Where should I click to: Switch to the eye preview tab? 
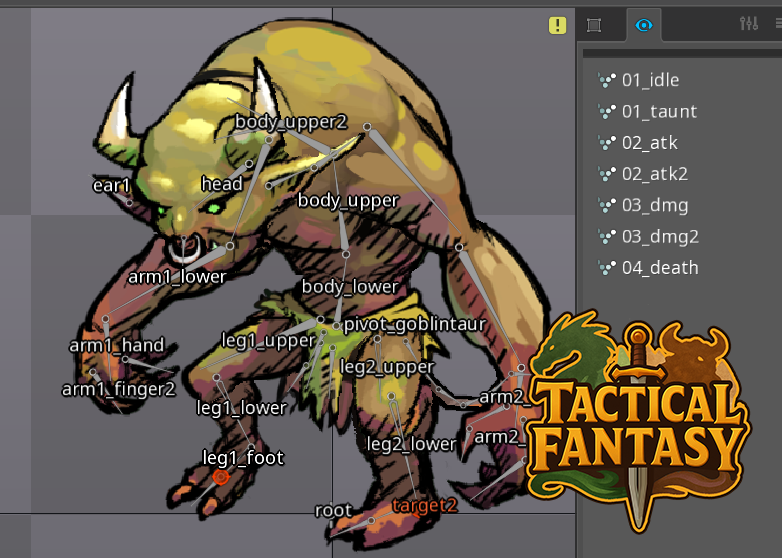click(644, 25)
